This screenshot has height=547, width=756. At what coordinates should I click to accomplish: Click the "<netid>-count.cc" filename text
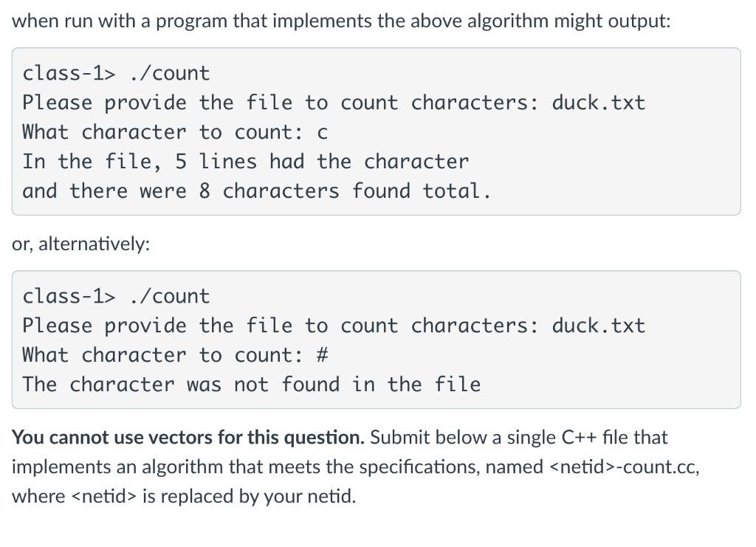click(624, 467)
